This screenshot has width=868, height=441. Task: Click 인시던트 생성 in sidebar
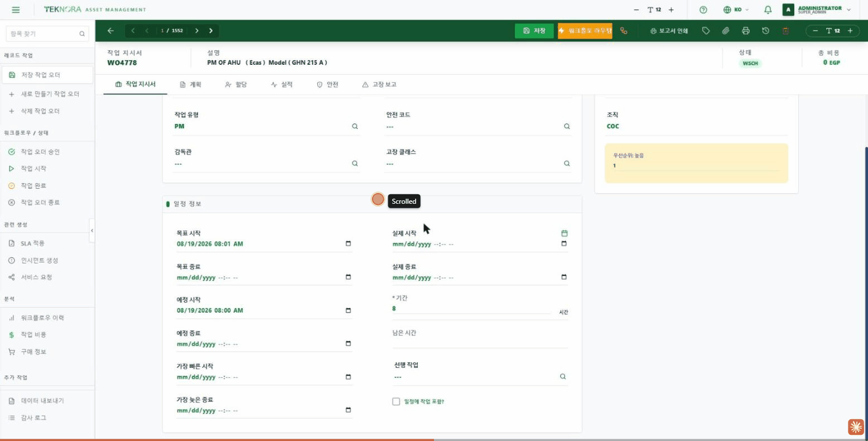point(47,260)
